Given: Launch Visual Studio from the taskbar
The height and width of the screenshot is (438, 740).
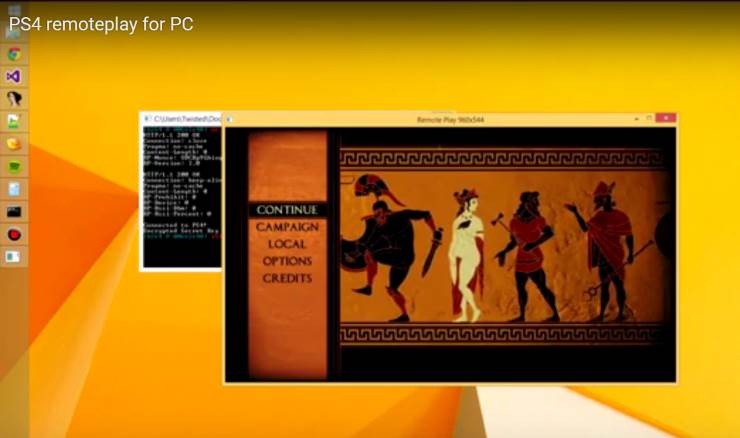Looking at the screenshot, I should pyautogui.click(x=14, y=76).
